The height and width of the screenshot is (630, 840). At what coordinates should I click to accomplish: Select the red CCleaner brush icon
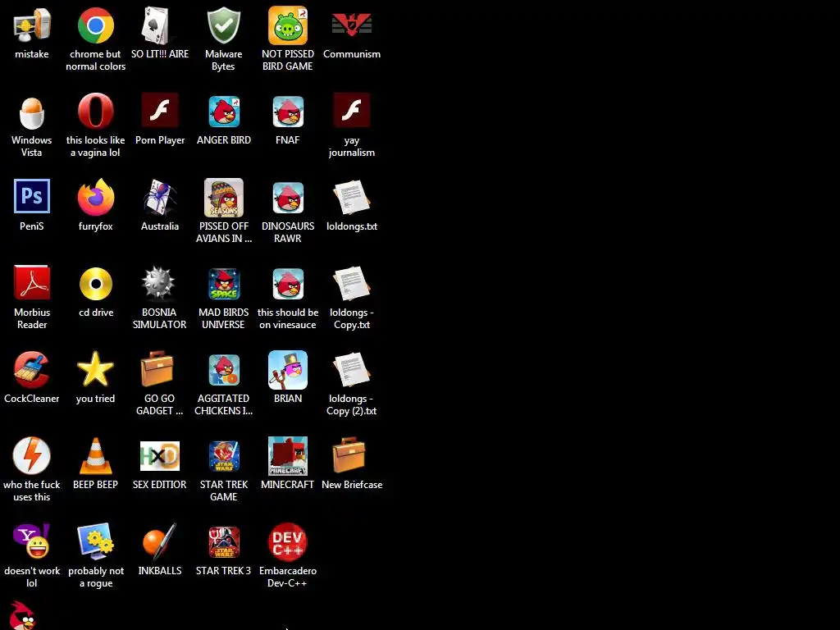click(x=32, y=370)
